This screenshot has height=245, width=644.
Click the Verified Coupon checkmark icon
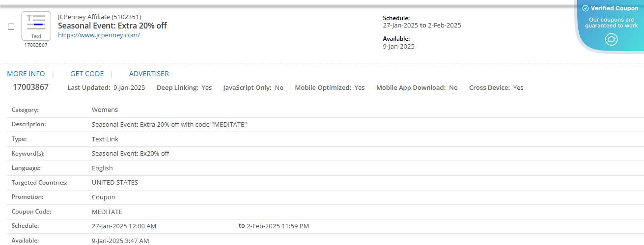point(585,8)
